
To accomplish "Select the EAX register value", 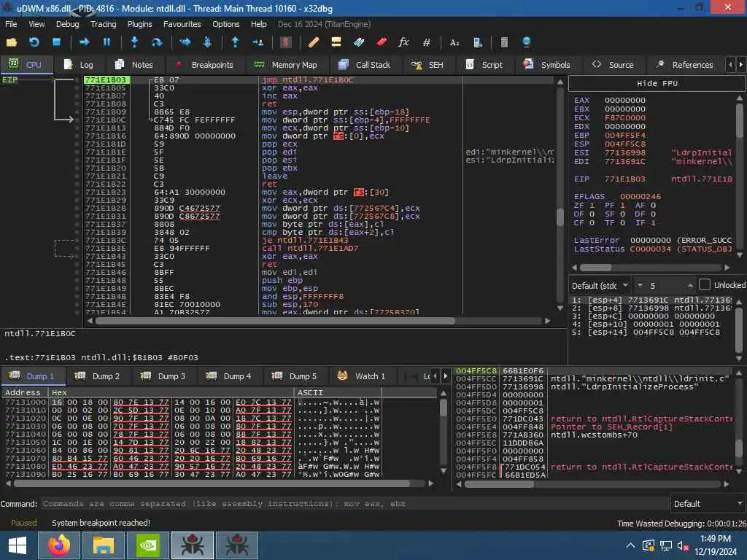I will click(625, 101).
